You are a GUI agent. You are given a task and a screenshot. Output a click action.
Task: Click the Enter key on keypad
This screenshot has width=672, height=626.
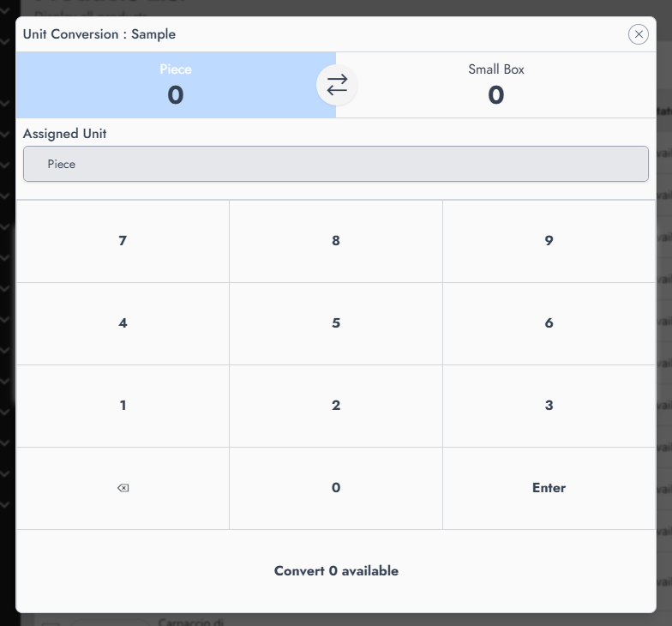pos(549,488)
